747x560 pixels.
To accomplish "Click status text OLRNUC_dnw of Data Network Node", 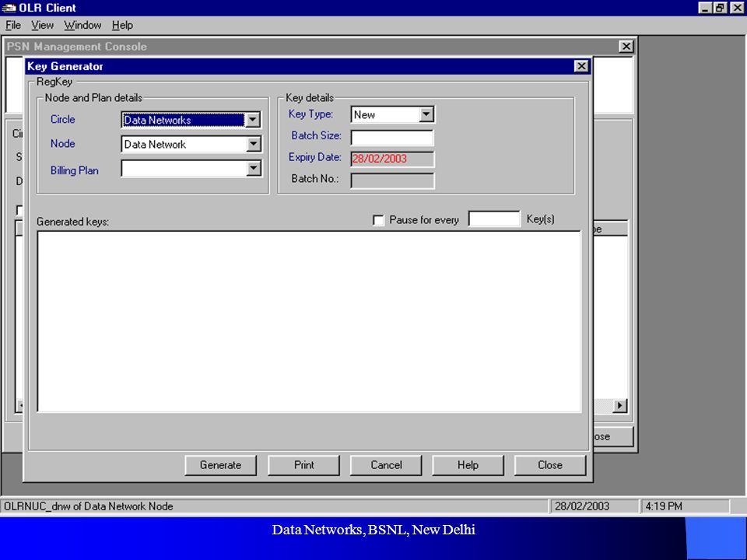I will coord(89,506).
